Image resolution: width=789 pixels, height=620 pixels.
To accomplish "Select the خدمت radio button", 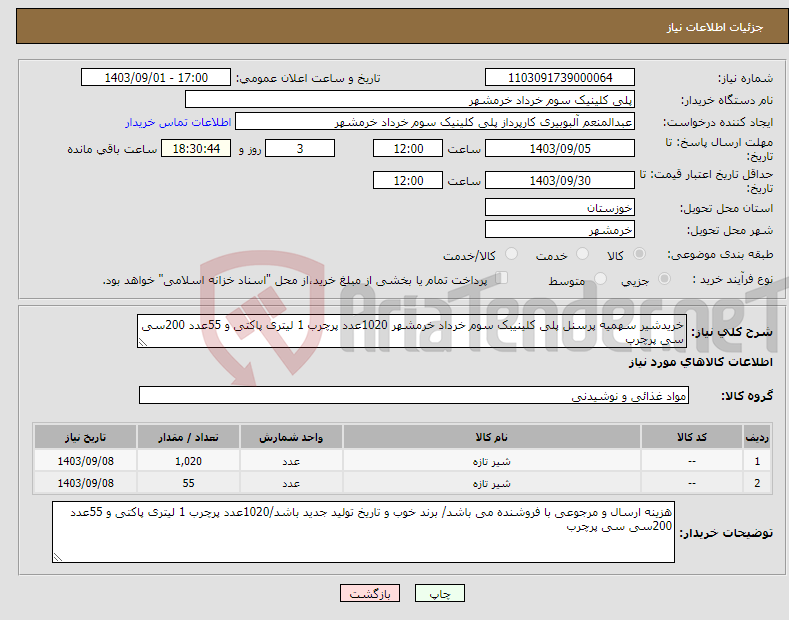I will (582, 254).
